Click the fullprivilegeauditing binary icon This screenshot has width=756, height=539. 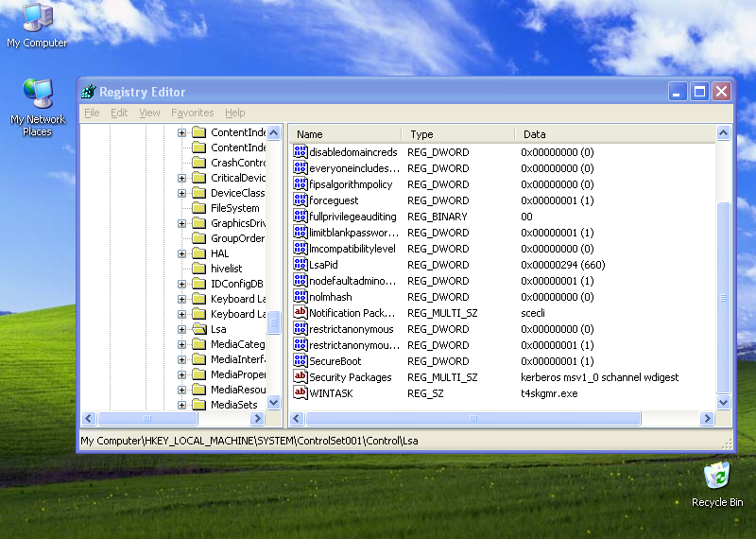[300, 217]
